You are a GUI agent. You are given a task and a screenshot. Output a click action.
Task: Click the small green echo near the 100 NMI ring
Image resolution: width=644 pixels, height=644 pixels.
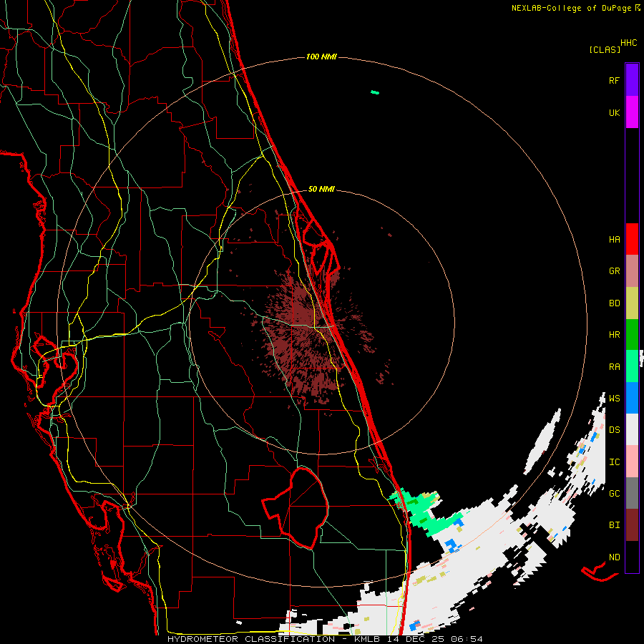tap(374, 92)
